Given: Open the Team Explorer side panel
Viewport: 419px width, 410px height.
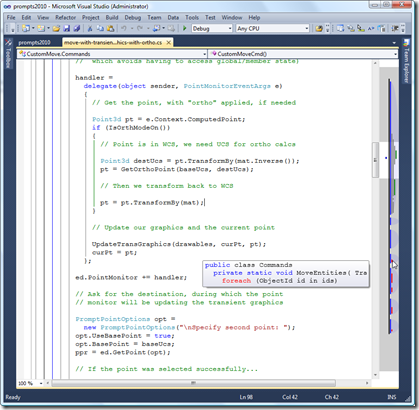Looking at the screenshot, I should tap(406, 61).
